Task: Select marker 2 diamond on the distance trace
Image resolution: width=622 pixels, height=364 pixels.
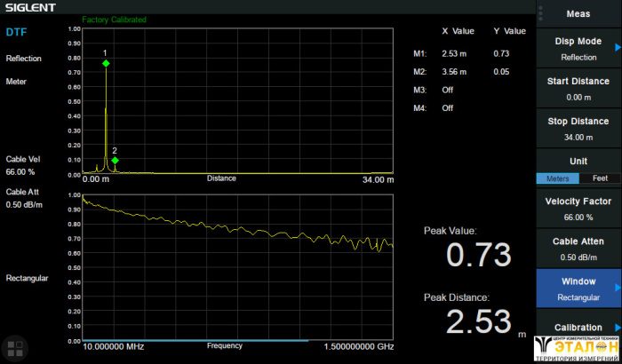Action: pos(115,161)
